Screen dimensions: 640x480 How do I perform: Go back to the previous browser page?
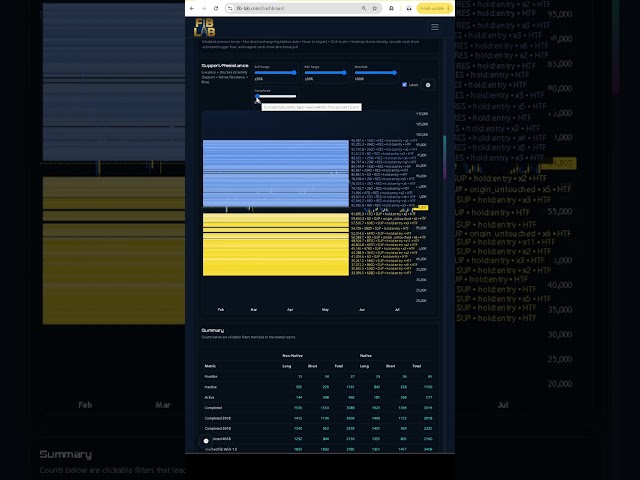(x=192, y=8)
